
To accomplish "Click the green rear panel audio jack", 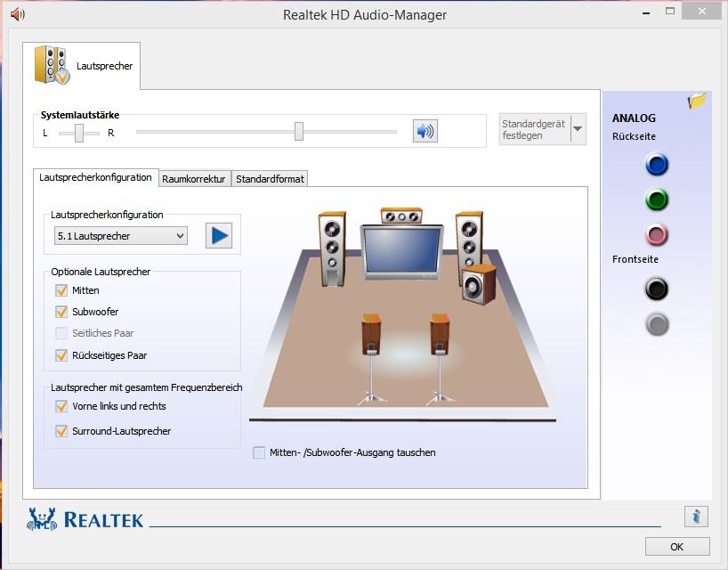I will (657, 199).
